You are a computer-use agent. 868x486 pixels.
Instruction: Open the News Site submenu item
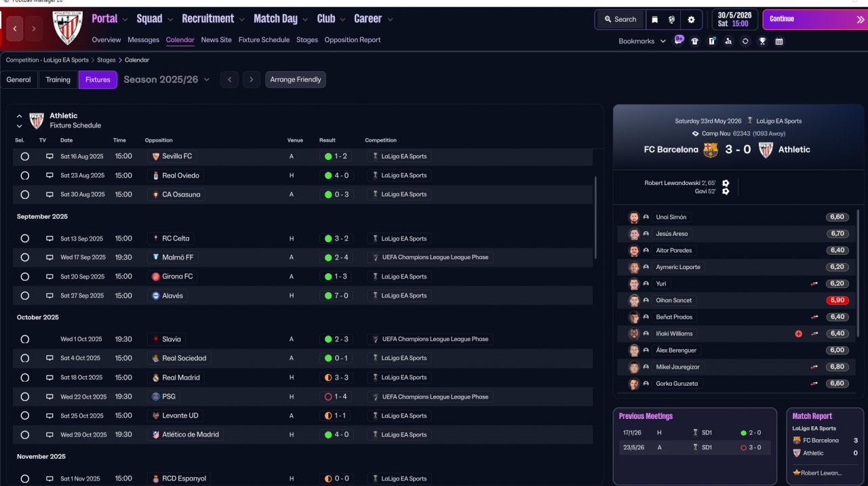(x=216, y=40)
